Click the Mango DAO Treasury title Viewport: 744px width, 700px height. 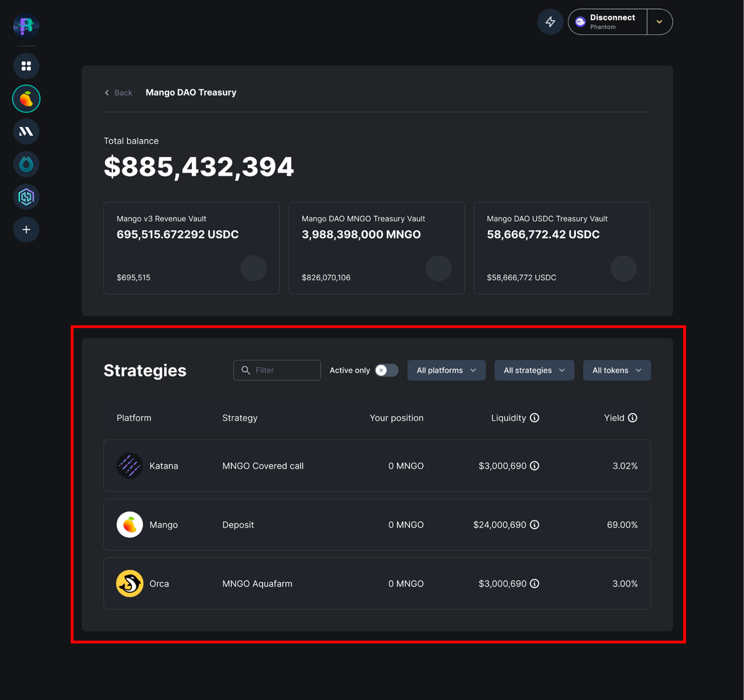(191, 92)
